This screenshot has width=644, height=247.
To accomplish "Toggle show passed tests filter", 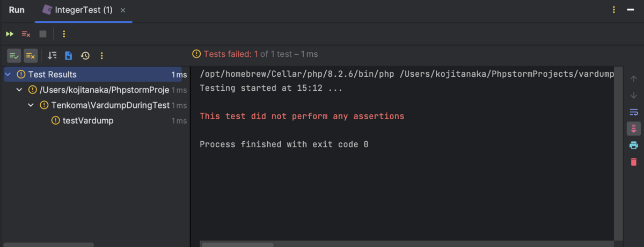I will click(x=14, y=55).
